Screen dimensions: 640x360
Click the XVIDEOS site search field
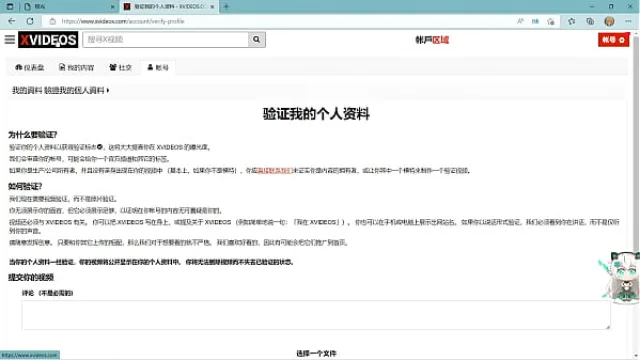coord(166,40)
